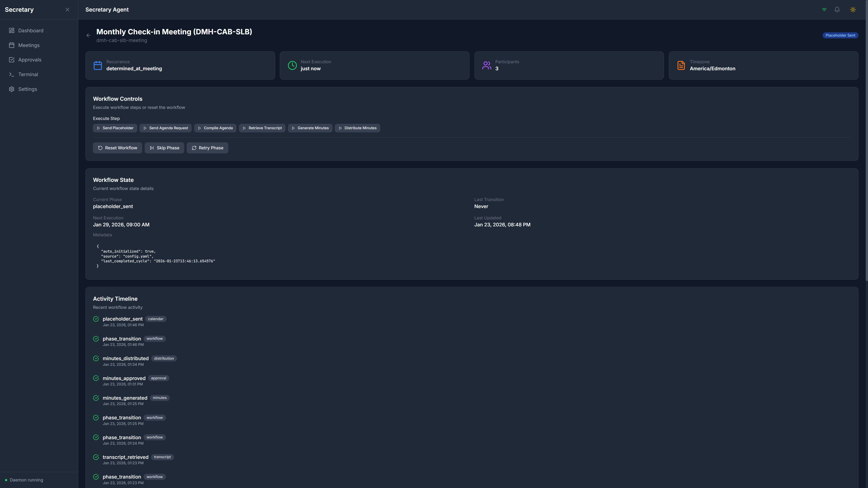Viewport: 868px width, 488px height.
Task: Open Dashboard from the sidebar
Action: [31, 31]
